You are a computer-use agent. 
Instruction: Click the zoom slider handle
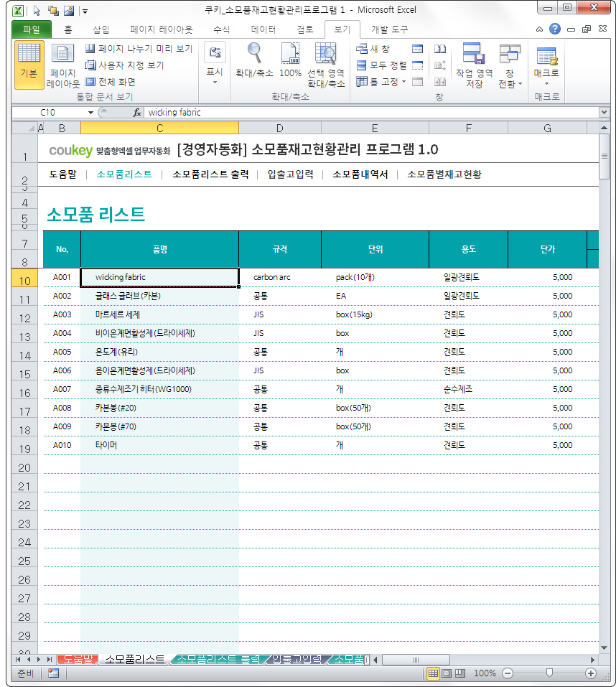(x=549, y=673)
